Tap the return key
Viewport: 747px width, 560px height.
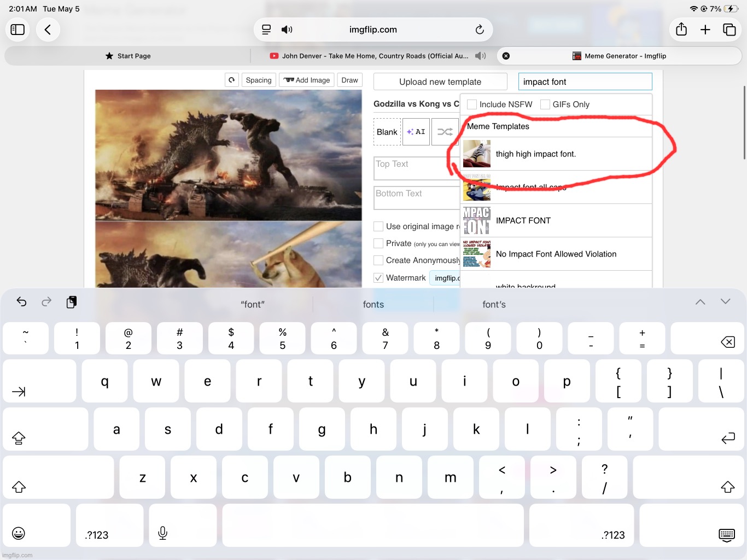click(701, 429)
